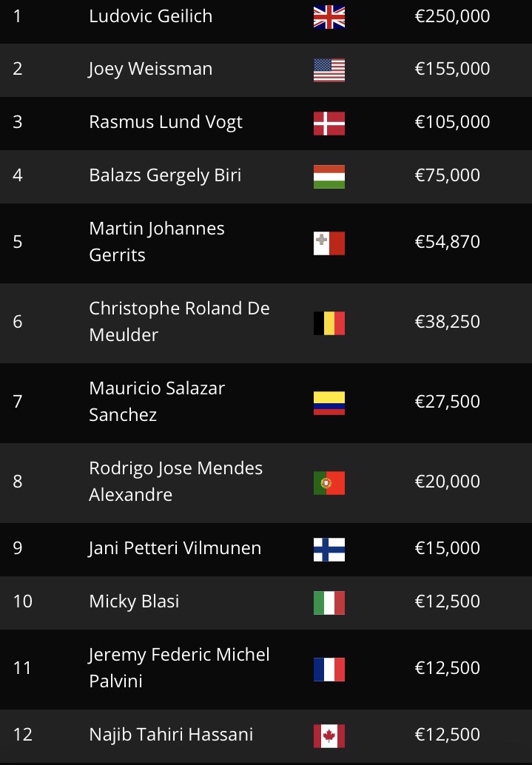Click the Denmark flag icon

[x=329, y=123]
